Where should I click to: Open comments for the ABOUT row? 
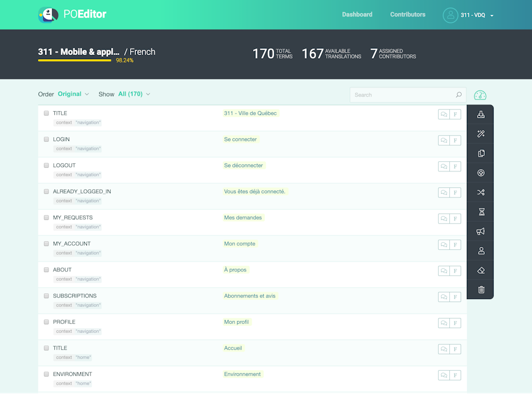click(x=444, y=271)
